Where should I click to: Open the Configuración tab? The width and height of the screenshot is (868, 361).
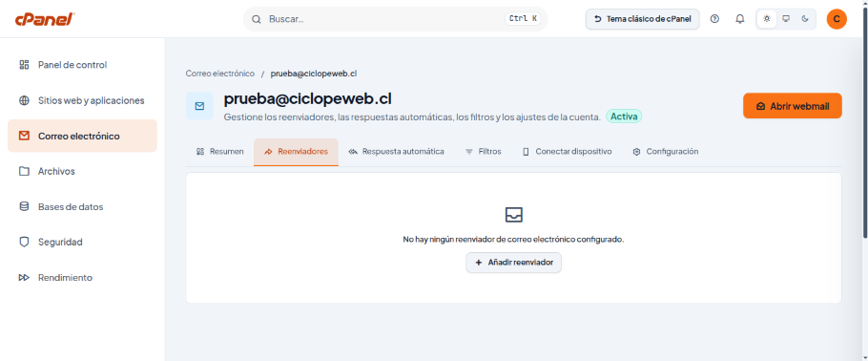666,152
